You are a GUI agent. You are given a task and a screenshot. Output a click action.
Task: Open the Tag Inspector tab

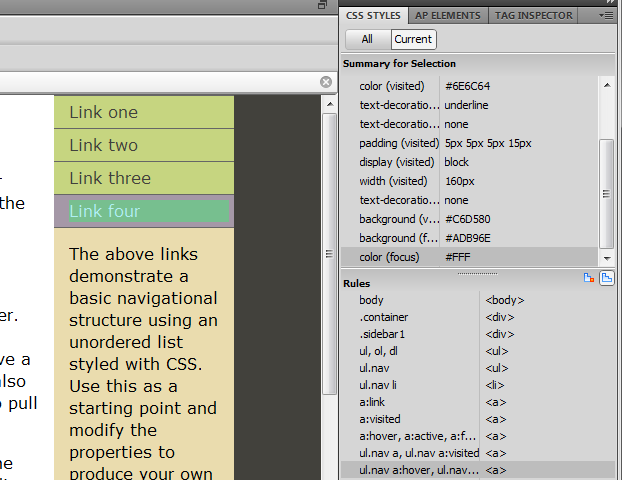click(x=535, y=15)
